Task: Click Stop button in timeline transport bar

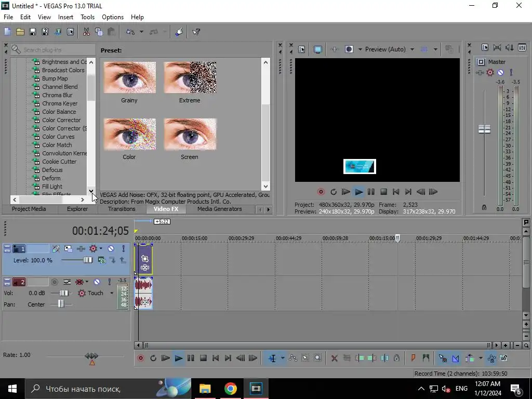Action: pos(203,358)
